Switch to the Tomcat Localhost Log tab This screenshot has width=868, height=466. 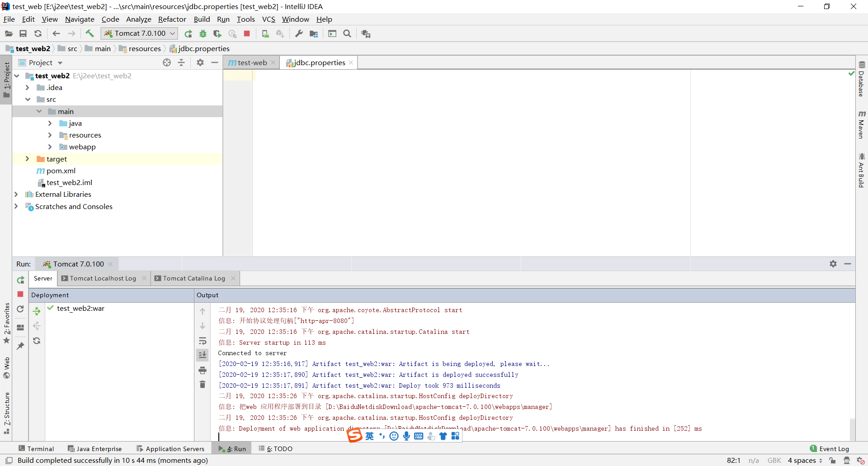click(103, 278)
